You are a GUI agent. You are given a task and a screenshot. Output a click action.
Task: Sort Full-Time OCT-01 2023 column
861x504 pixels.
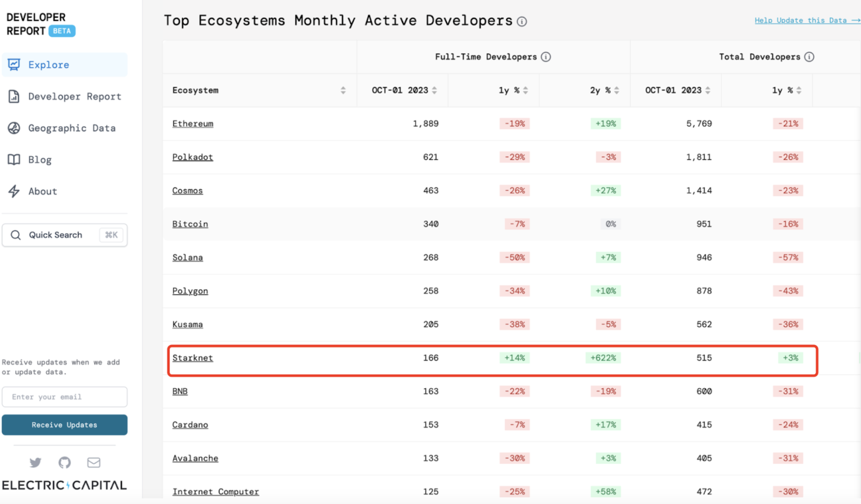434,90
